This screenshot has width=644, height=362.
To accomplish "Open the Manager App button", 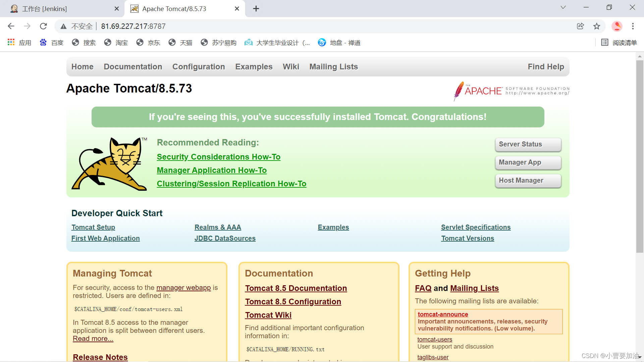I will point(528,163).
